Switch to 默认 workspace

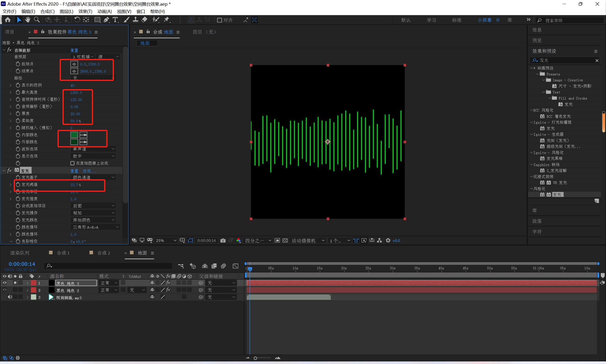point(406,20)
